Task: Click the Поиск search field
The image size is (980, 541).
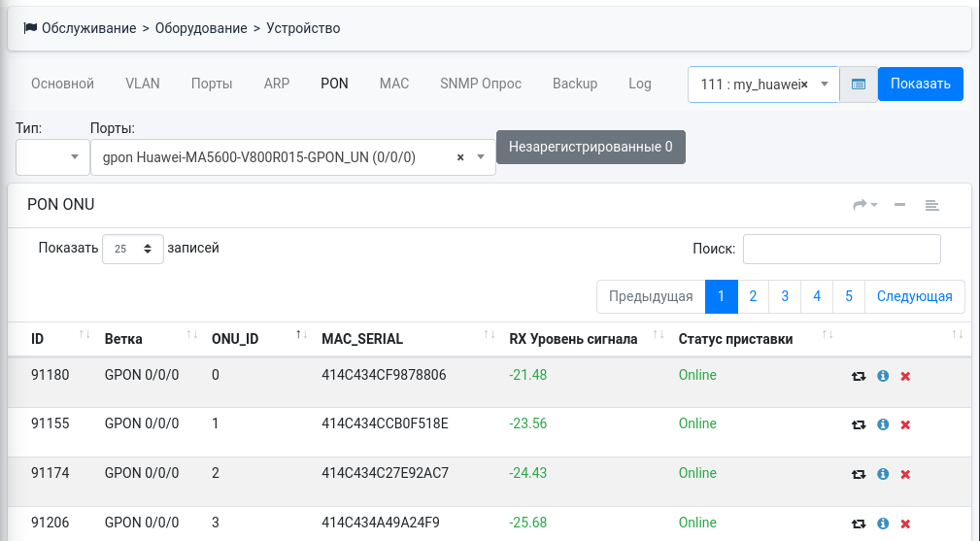Action: (841, 249)
